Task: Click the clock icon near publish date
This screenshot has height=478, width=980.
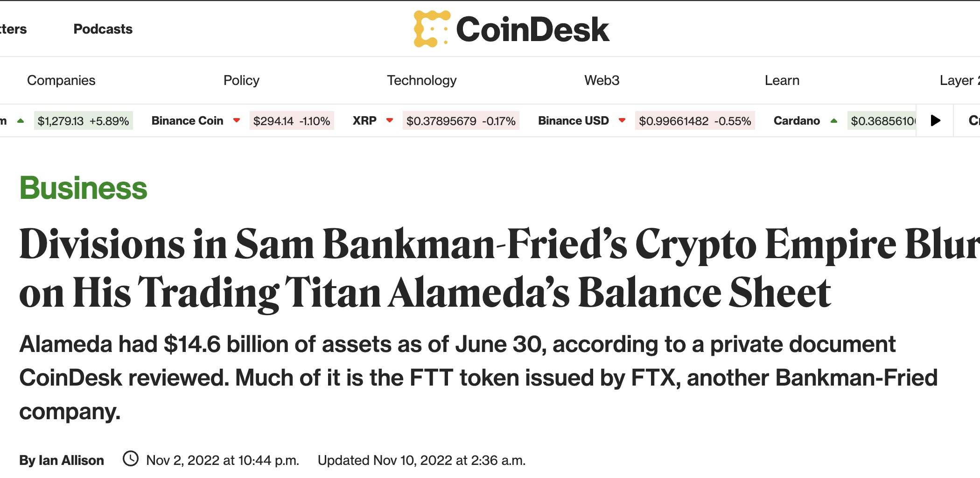Action: point(131,459)
